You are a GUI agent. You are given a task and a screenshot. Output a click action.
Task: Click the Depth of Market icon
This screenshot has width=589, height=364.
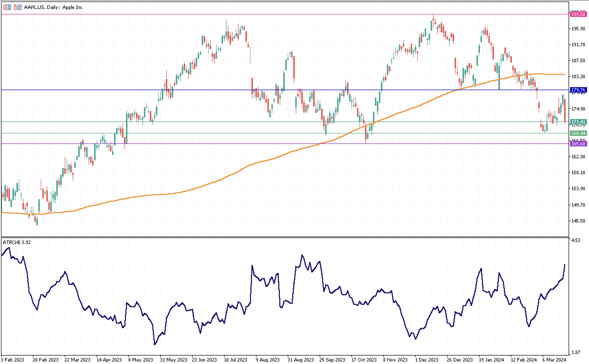tap(7, 7)
